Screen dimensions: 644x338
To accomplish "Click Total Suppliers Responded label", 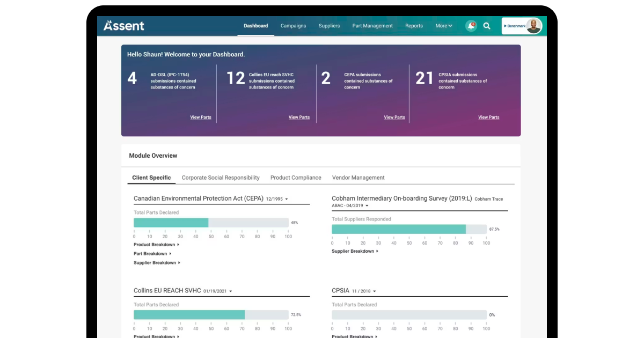I will (361, 219).
